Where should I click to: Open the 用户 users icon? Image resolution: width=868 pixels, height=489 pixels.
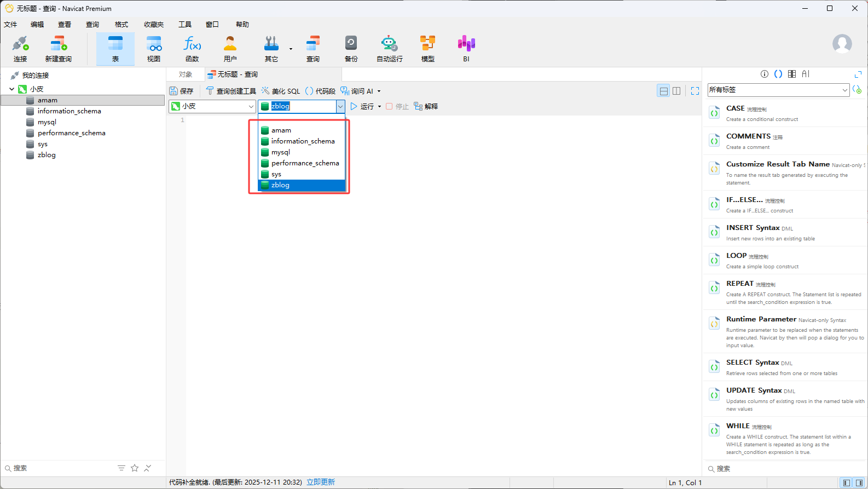[230, 49]
